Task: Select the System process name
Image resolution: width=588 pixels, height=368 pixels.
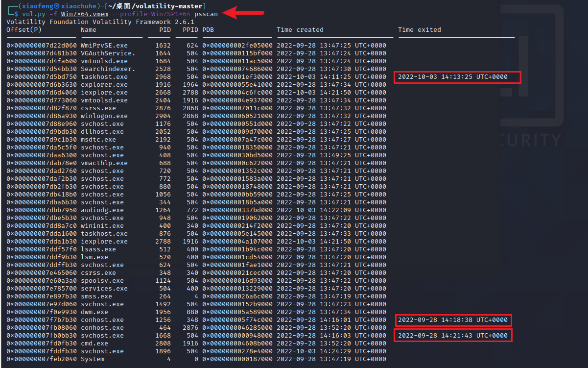Action: (x=93, y=359)
